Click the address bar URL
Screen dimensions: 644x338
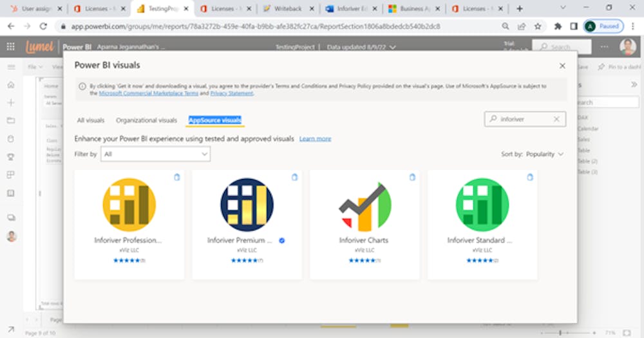tap(256, 26)
